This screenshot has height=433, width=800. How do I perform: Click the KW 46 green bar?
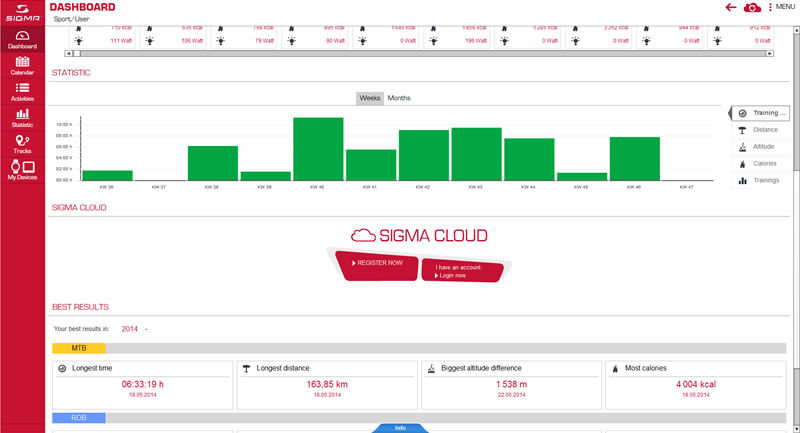(x=635, y=159)
